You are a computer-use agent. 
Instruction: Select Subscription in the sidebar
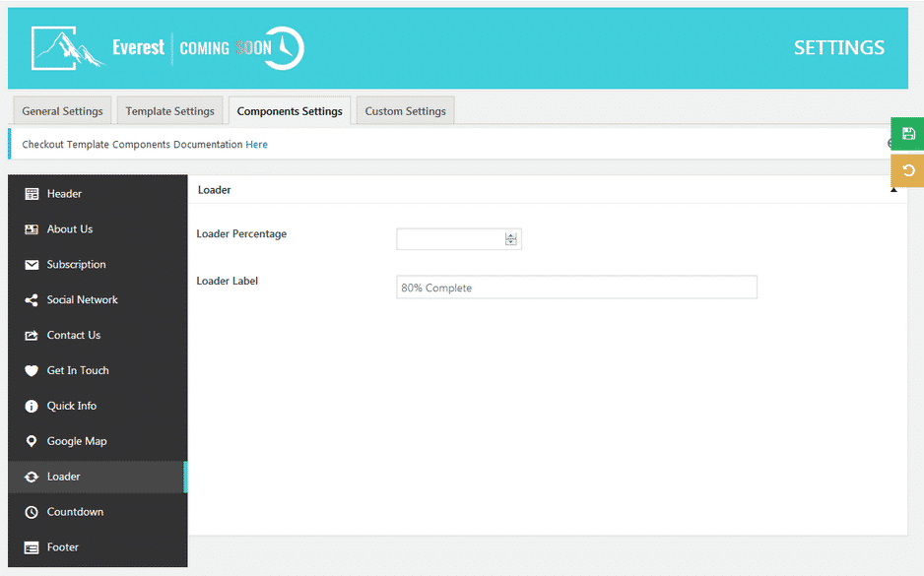click(x=98, y=265)
